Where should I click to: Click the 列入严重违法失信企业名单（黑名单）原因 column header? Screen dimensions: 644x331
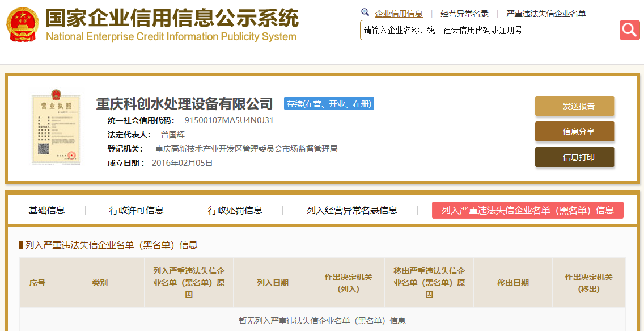coord(189,283)
